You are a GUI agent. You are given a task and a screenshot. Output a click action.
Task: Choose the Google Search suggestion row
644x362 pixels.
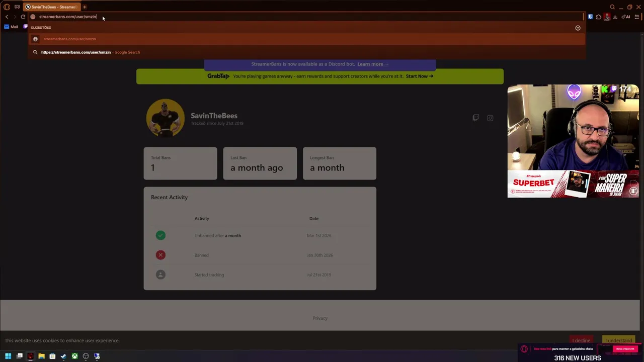pos(307,52)
